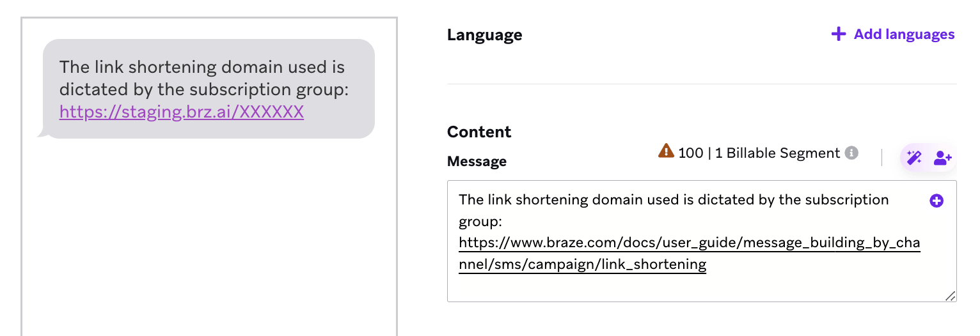The width and height of the screenshot is (980, 336).
Task: Click the purple plus circle in Message box
Action: (x=936, y=201)
